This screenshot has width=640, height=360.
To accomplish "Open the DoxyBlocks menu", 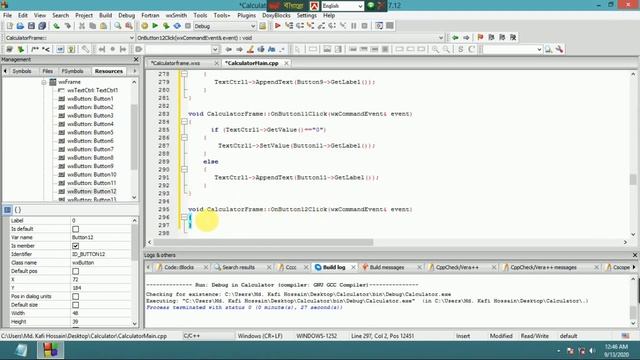I will pyautogui.click(x=276, y=15).
